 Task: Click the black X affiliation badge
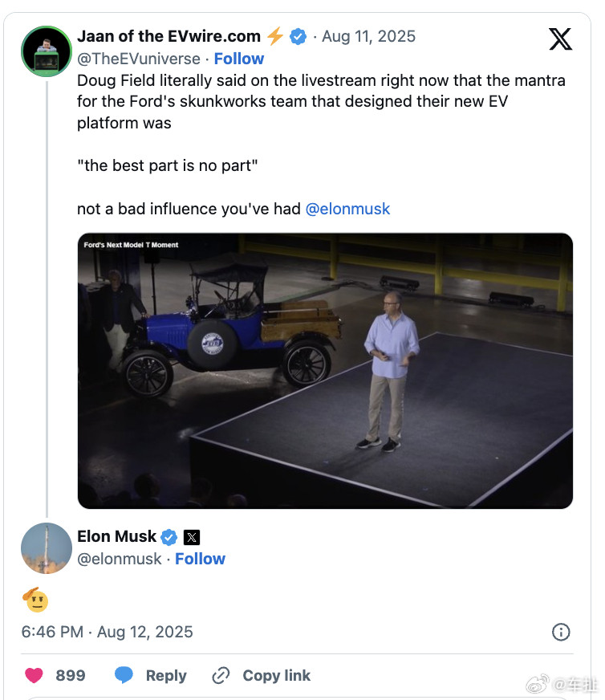point(192,537)
